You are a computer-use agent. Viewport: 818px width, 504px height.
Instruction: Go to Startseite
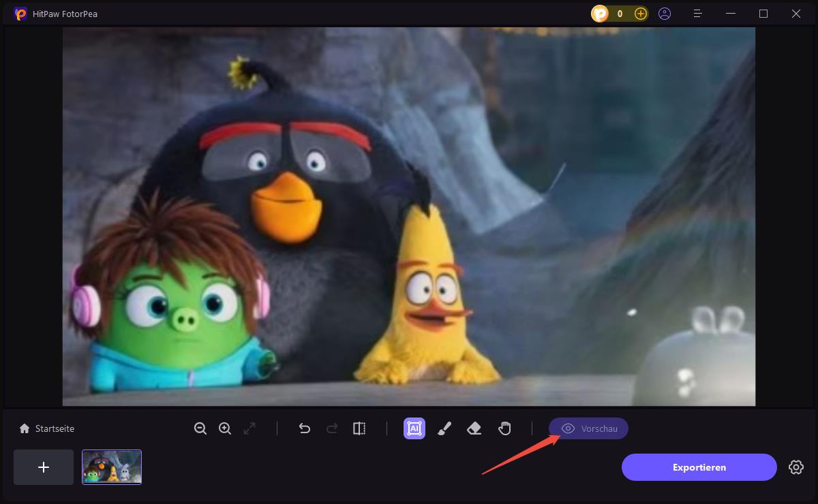coord(47,428)
